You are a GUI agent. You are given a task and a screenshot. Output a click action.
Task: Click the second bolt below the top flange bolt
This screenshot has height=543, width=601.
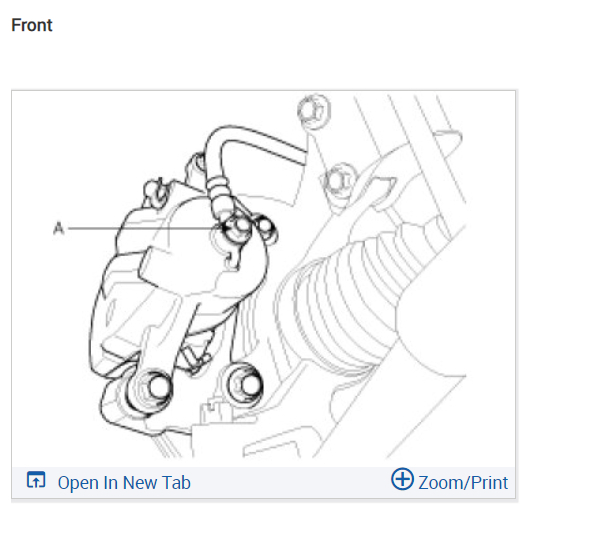[340, 182]
